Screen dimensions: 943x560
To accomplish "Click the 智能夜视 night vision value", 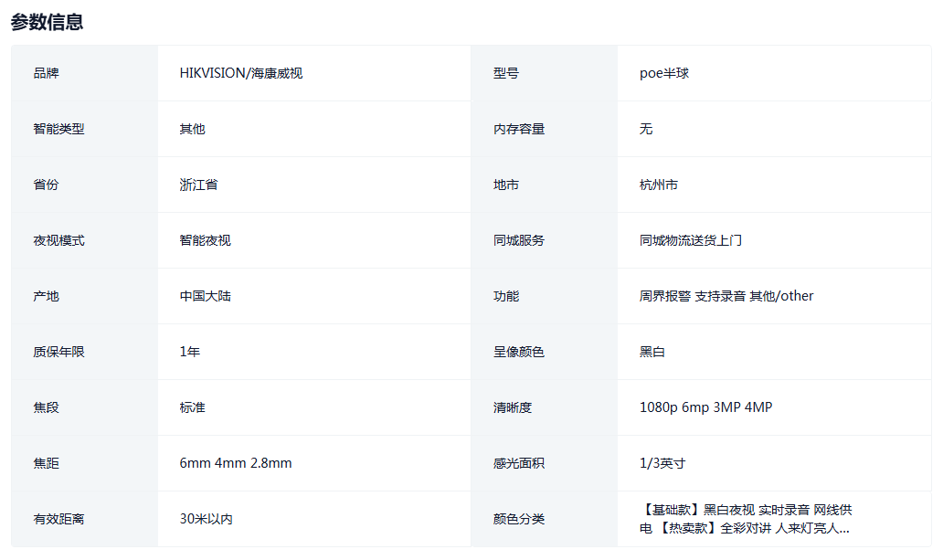I will coord(205,240).
